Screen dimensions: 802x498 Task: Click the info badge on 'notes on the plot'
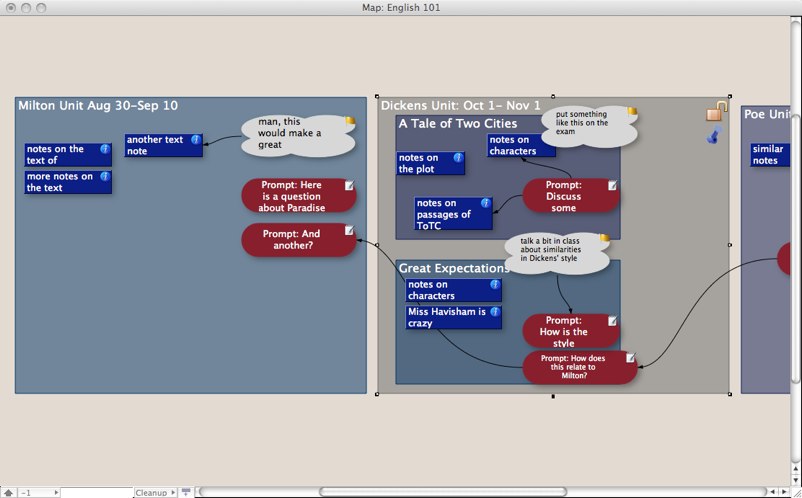pos(458,157)
